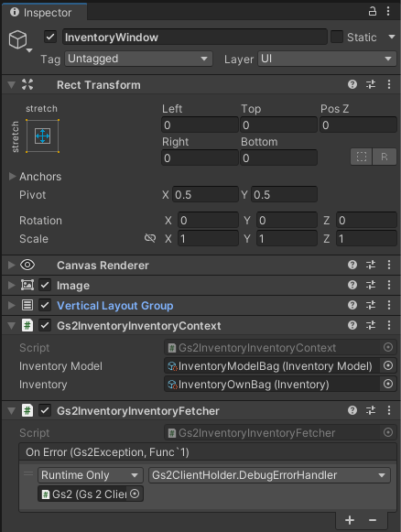The width and height of the screenshot is (401, 532).
Task: Open the Runtime Only dropdown
Action: pos(91,475)
